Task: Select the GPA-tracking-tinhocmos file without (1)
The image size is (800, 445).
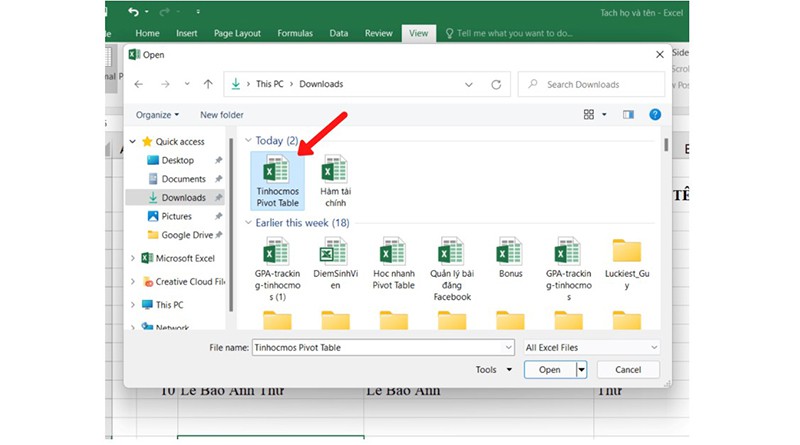Action: [x=568, y=269]
